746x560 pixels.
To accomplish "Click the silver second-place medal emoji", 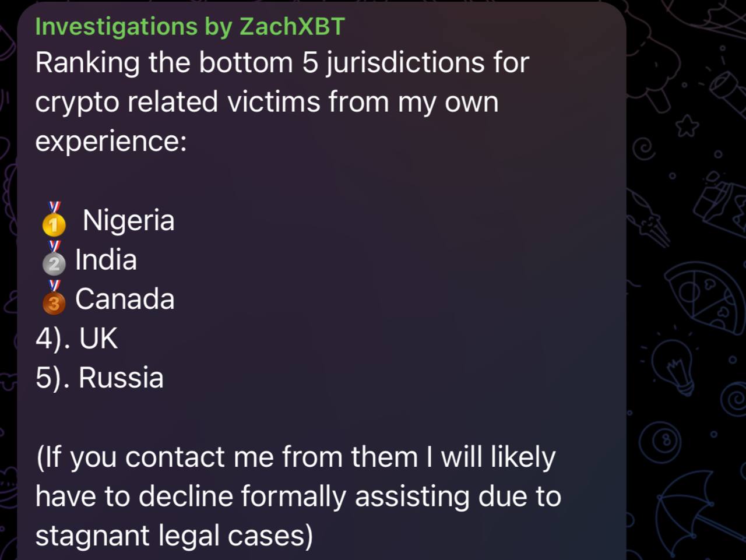I will [x=54, y=259].
